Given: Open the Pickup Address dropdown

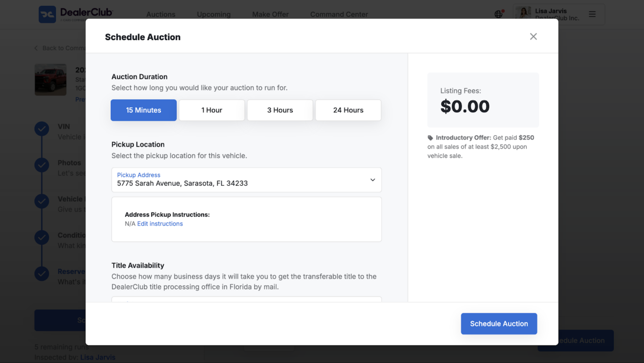Looking at the screenshot, I should [247, 180].
